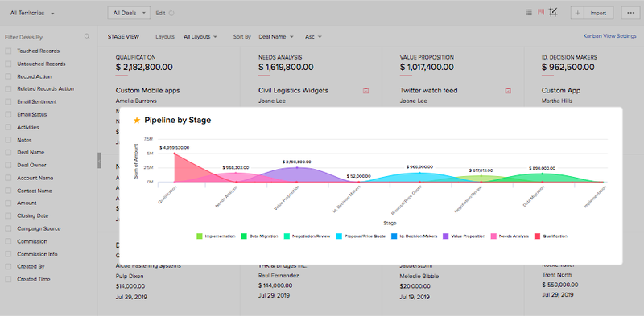
Task: Click the plus icon beside Import
Action: pos(577,13)
